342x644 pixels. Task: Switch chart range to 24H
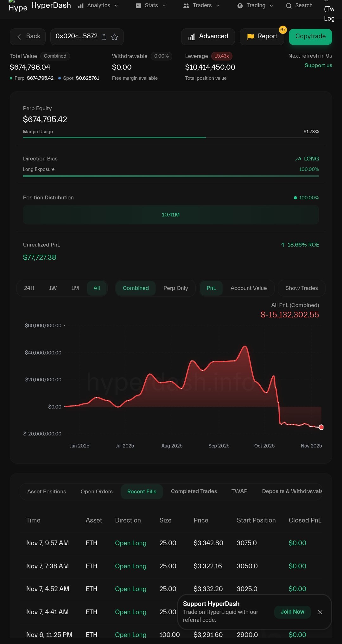(x=29, y=288)
